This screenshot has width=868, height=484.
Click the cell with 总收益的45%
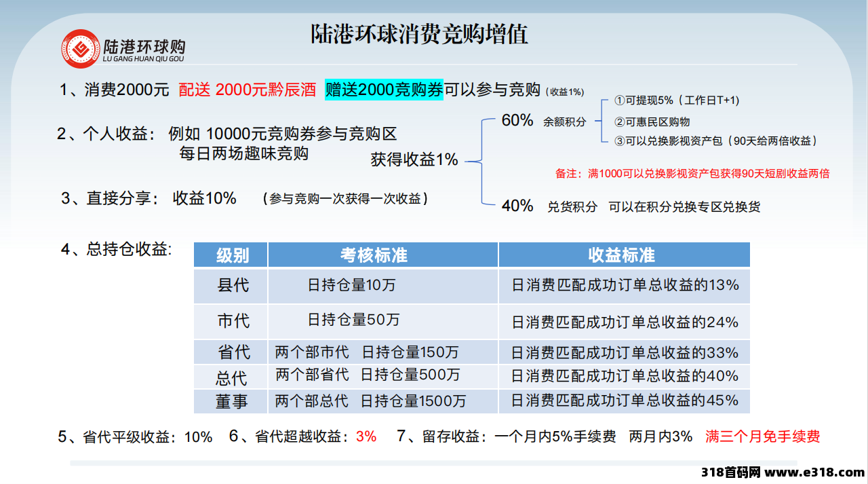(624, 401)
